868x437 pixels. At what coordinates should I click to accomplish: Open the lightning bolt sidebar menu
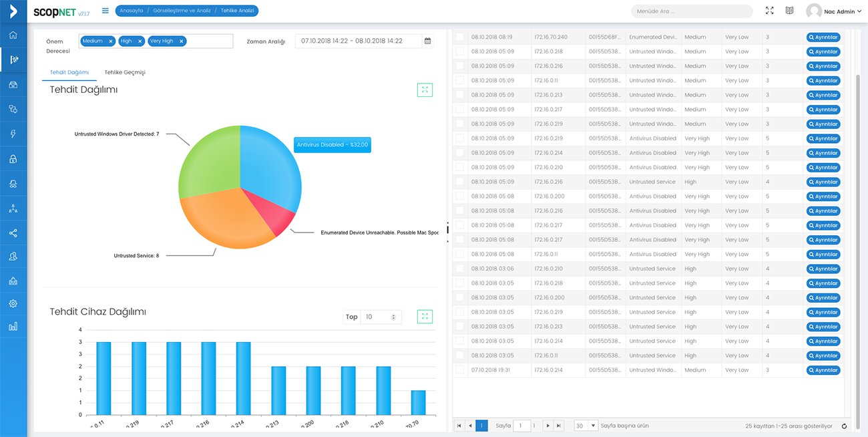point(13,134)
